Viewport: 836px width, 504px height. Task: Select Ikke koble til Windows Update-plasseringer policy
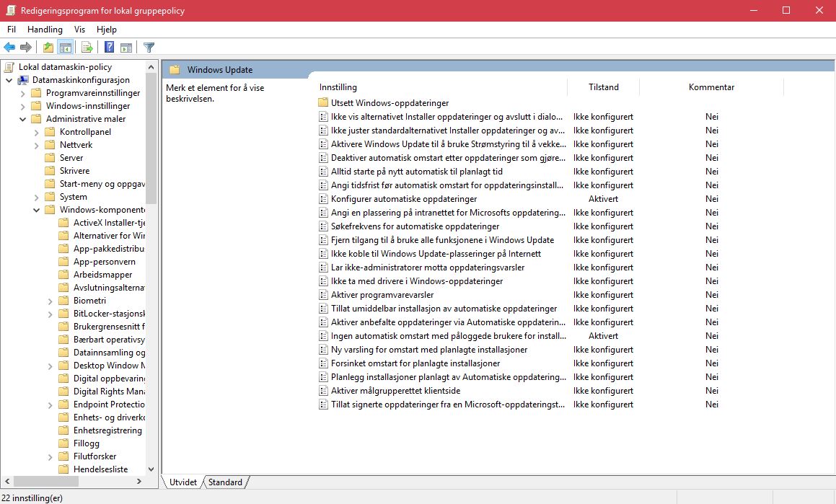(x=436, y=254)
